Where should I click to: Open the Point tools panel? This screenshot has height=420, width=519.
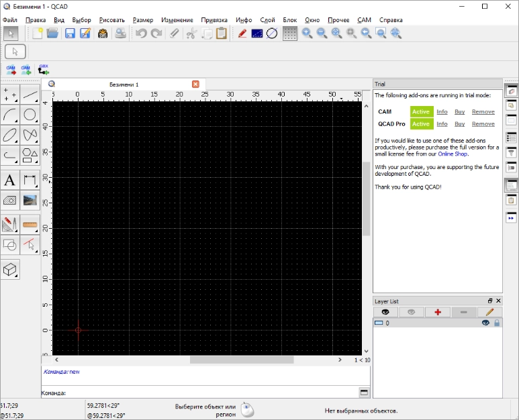pyautogui.click(x=10, y=95)
